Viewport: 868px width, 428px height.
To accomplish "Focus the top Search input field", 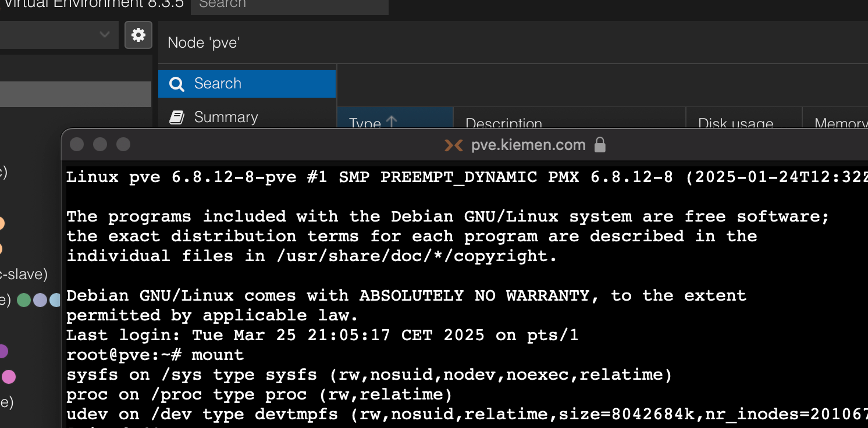I will pyautogui.click(x=289, y=5).
